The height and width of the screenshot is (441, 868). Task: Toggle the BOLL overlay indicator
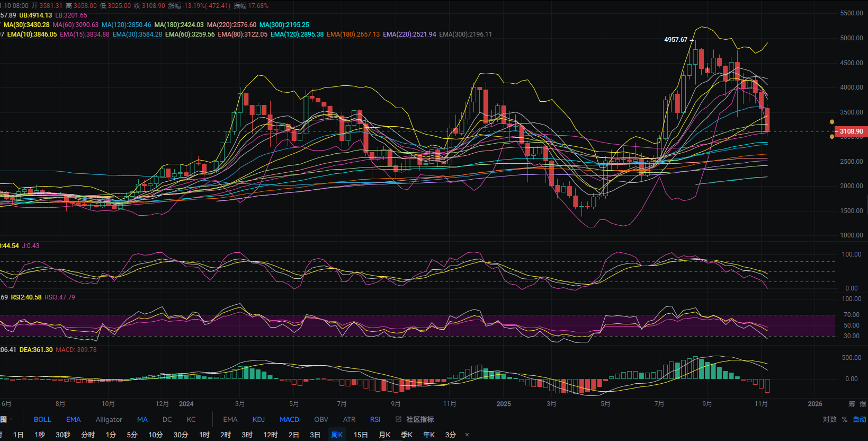42,419
